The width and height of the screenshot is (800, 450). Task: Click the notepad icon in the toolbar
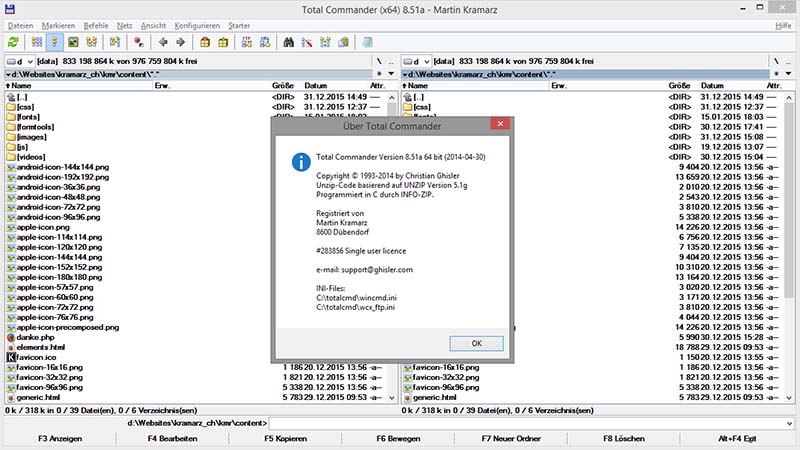pyautogui.click(x=368, y=43)
